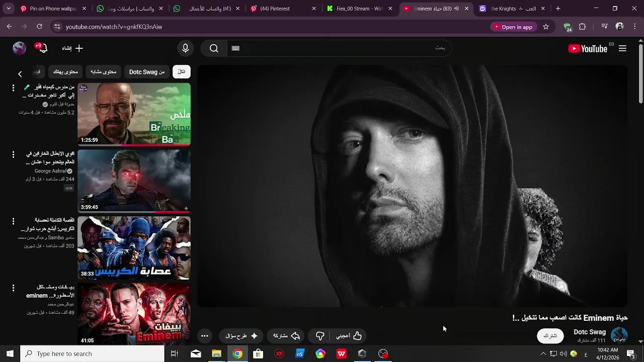Viewport: 644px width, 362px height.
Task: Open options menu for Breaking Bad video
Action: coord(13,88)
